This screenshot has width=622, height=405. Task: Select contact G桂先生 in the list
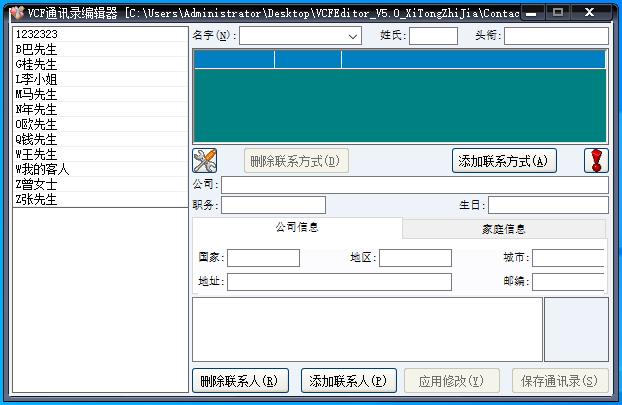(100, 64)
